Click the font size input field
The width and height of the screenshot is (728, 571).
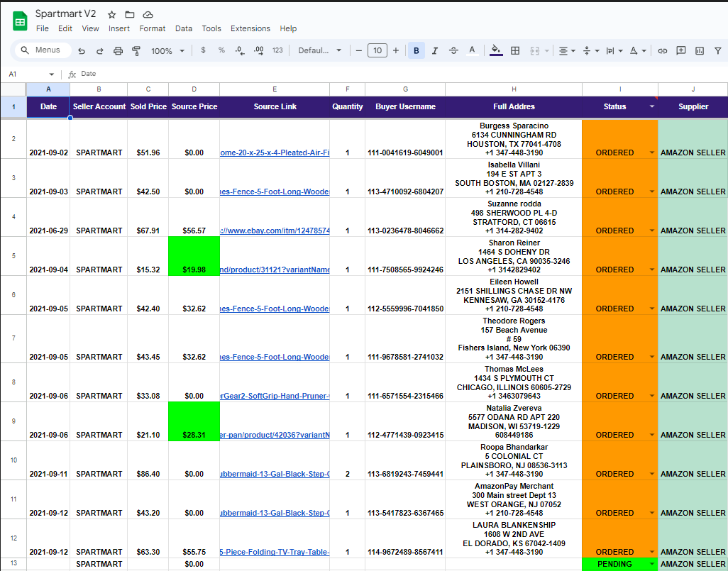[377, 50]
